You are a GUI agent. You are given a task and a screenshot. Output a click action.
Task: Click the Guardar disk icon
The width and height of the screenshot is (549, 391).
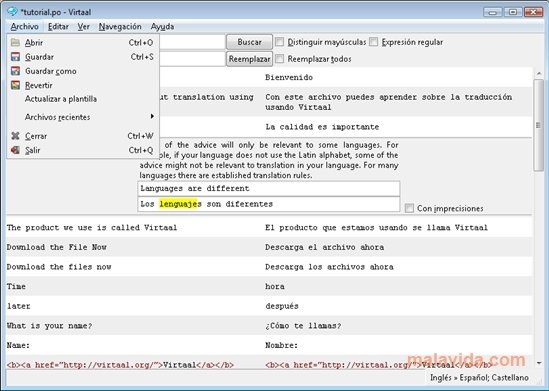15,57
